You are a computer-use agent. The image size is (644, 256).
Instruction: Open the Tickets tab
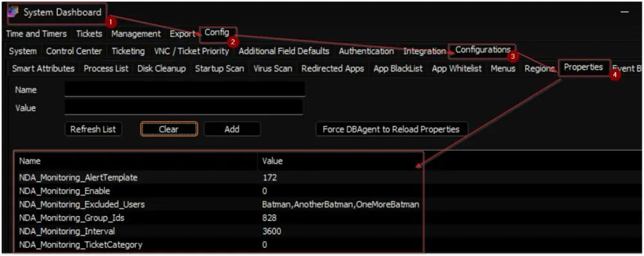89,34
